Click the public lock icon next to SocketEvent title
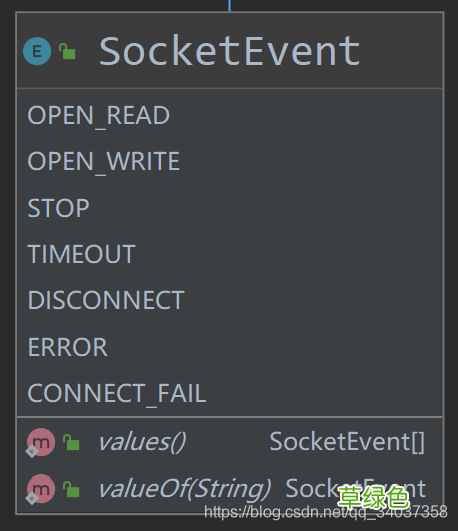This screenshot has width=458, height=531. [67, 51]
